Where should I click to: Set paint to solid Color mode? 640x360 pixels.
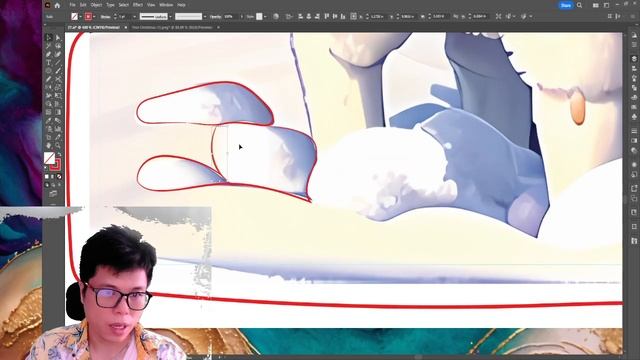tap(47, 177)
